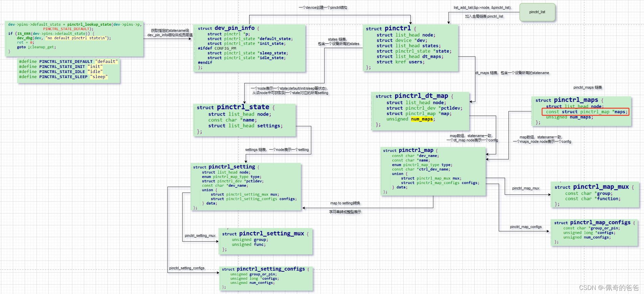644x294 pixels.
Task: Select 'const char *ctrl_dev_name;' line
Action: 421,169
